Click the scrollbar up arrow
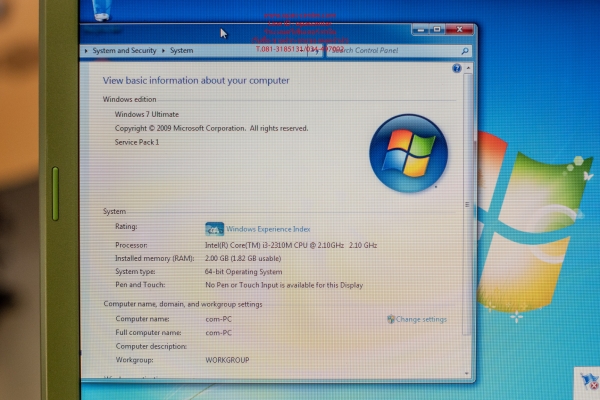The image size is (600, 400). pos(468,68)
